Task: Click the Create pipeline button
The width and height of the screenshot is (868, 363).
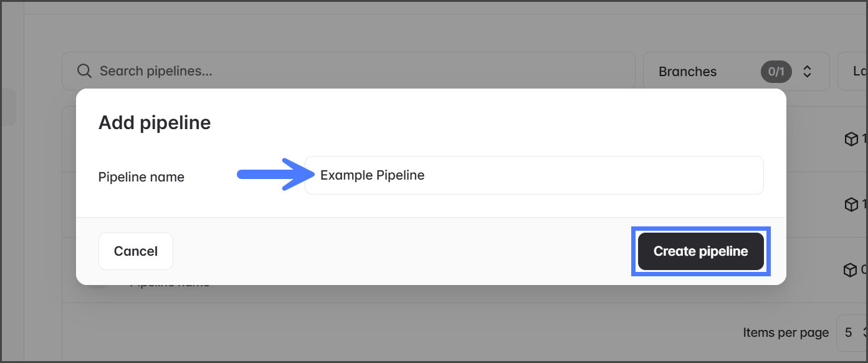Action: [x=700, y=251]
